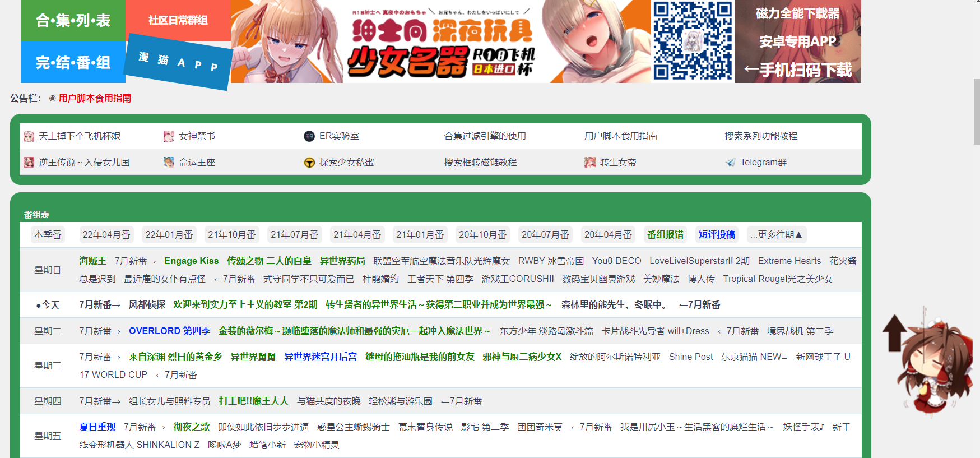Click the 探索少女私蜜 yellow icon
The width and height of the screenshot is (980, 458).
point(309,163)
